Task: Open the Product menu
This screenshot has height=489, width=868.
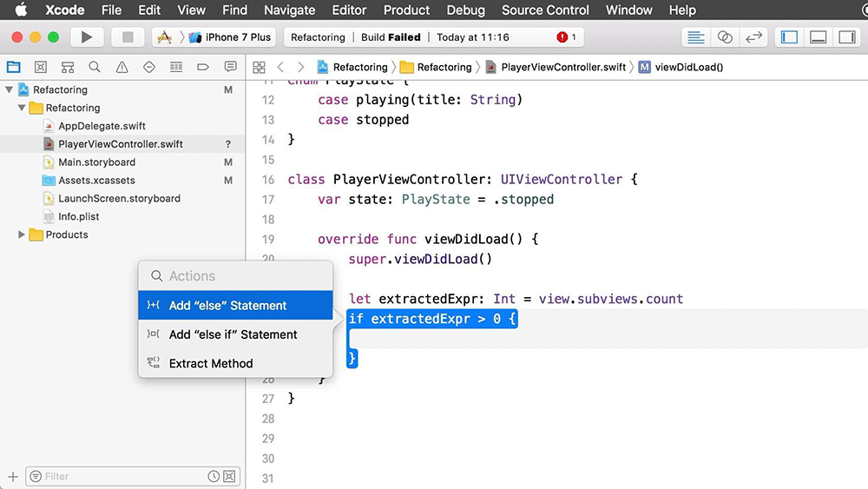Action: point(407,10)
